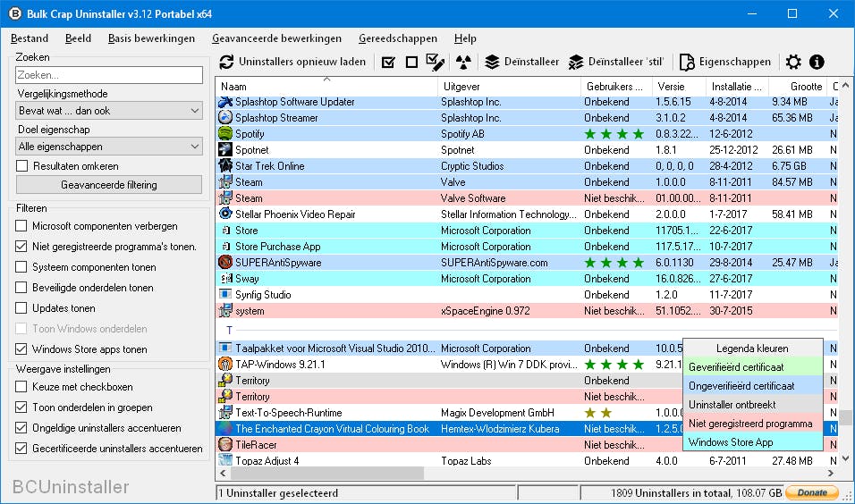
Task: Open the Gereedschappen menu
Action: click(x=398, y=38)
